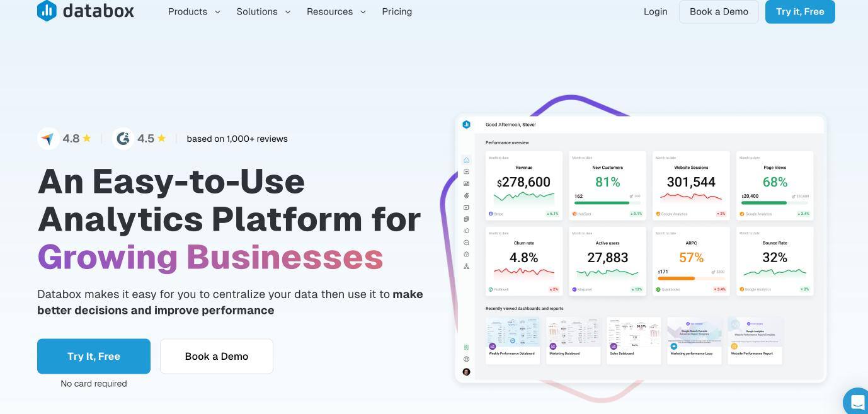Click the Databox logo icon in header
The width and height of the screenshot is (868, 414).
[47, 11]
